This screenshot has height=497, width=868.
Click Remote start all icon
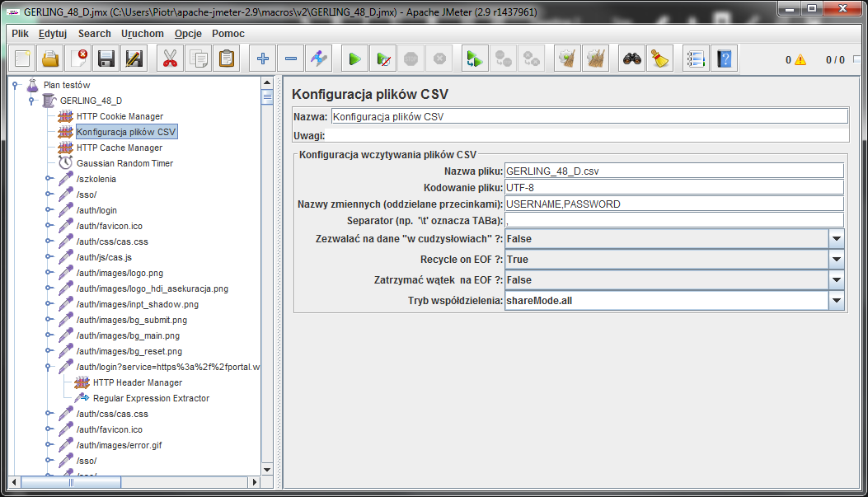475,59
